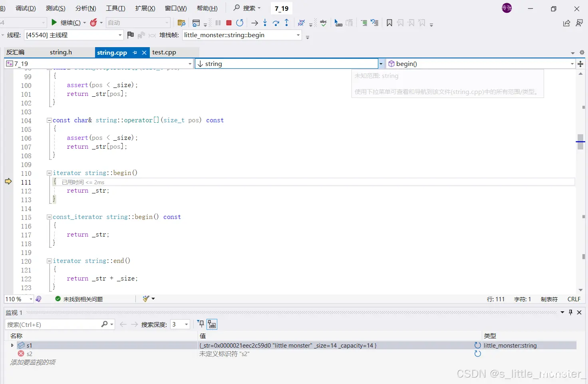Click the scroll down arrow of editor

[x=580, y=290]
